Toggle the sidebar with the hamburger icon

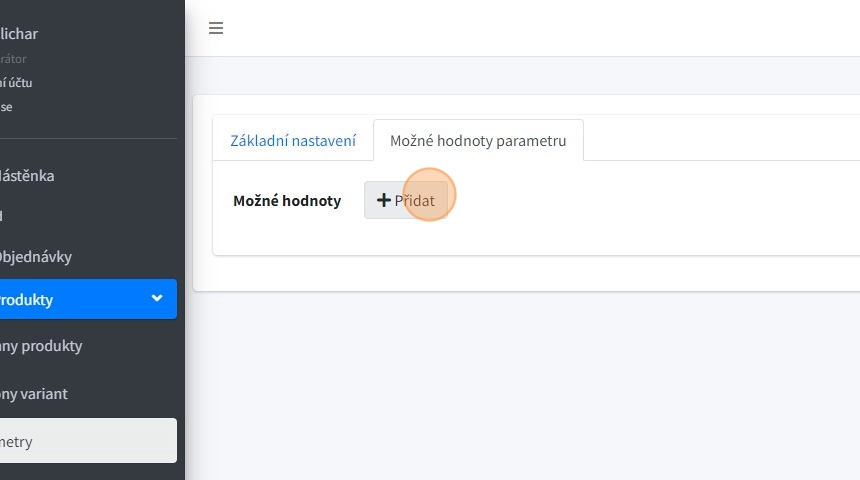click(215, 28)
